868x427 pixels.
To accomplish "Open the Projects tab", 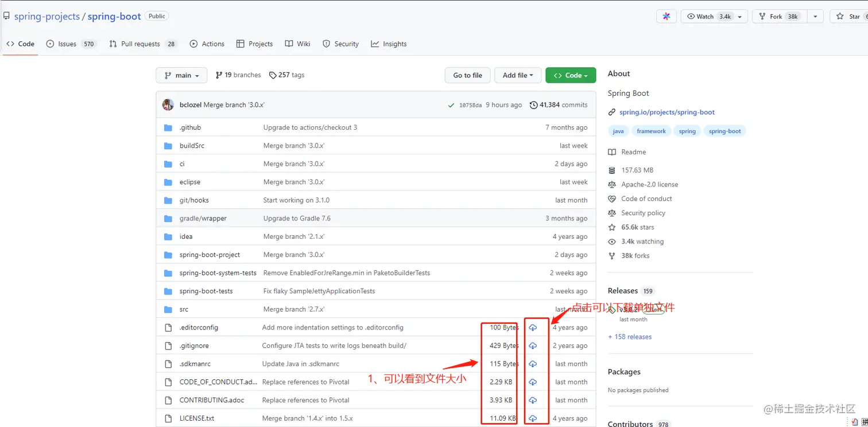I will point(255,44).
